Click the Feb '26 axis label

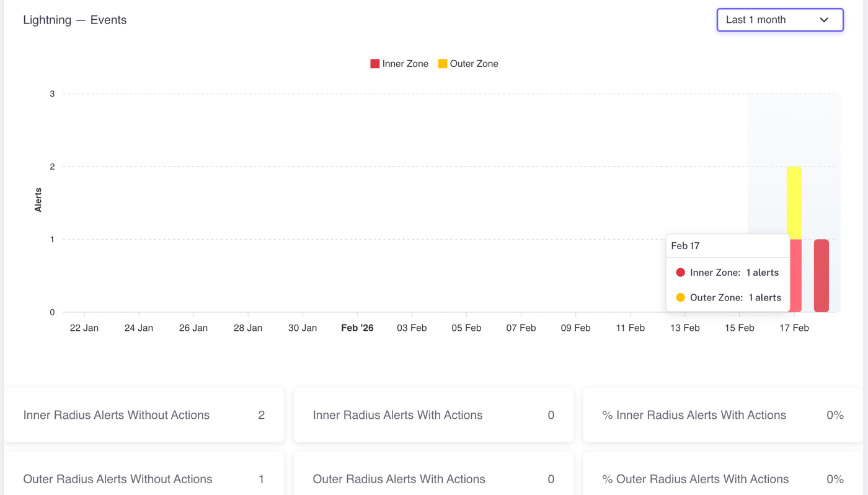click(357, 328)
